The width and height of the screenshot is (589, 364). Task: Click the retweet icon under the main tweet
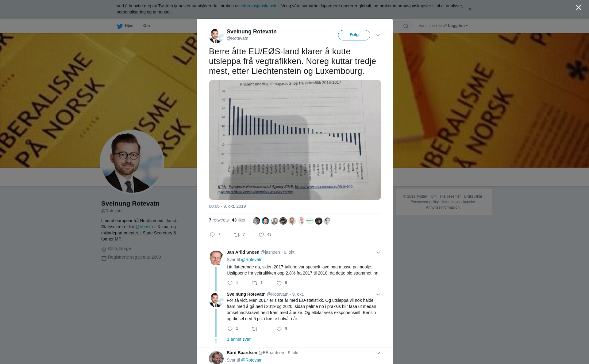237,235
